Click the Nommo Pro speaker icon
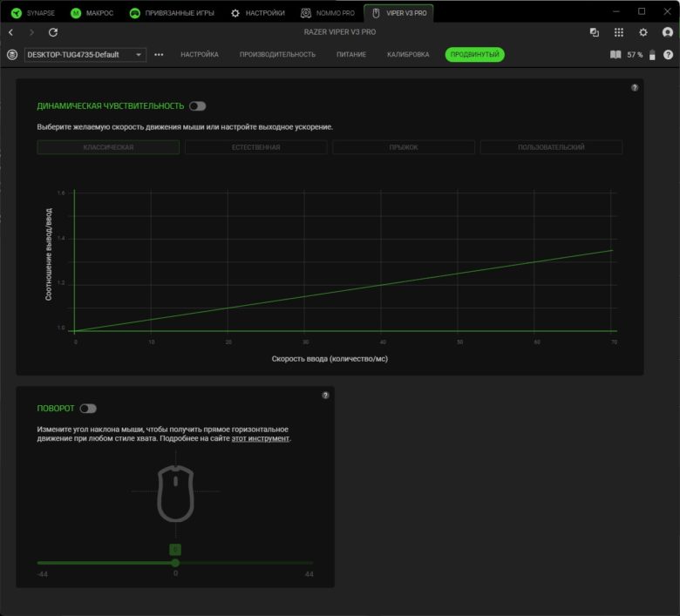 coord(306,13)
